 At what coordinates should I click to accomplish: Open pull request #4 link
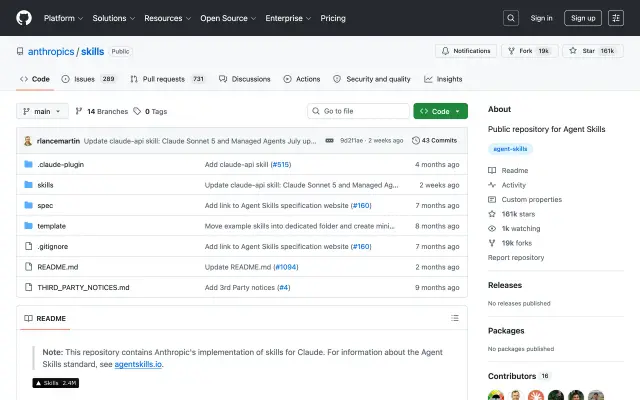point(284,287)
